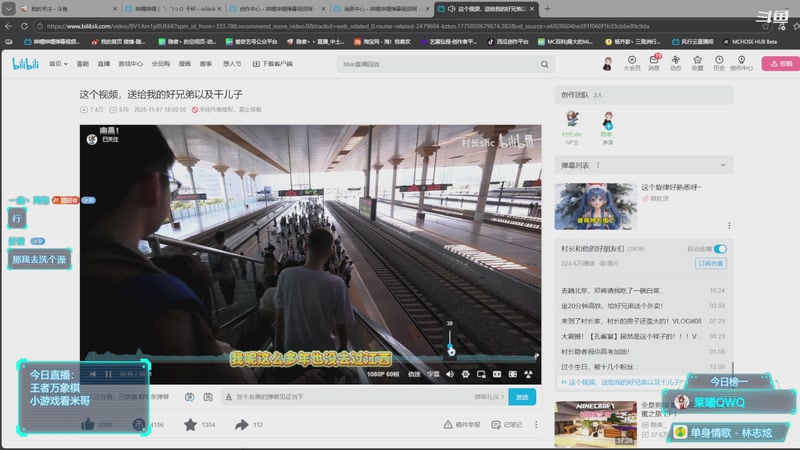Open the 弹幕礼仪 link arrow
The width and height of the screenshot is (800, 450).
click(489, 397)
